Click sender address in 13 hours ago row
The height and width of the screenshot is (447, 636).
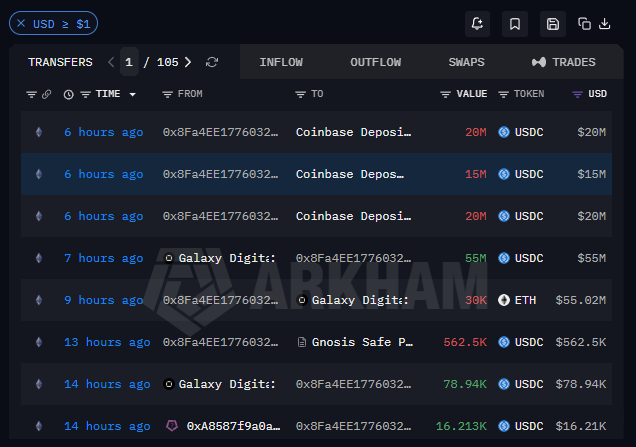pos(220,342)
